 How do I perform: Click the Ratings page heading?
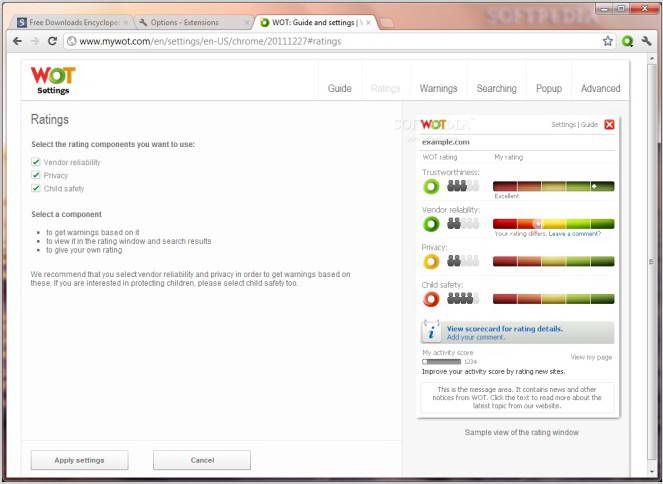pyautogui.click(x=49, y=120)
